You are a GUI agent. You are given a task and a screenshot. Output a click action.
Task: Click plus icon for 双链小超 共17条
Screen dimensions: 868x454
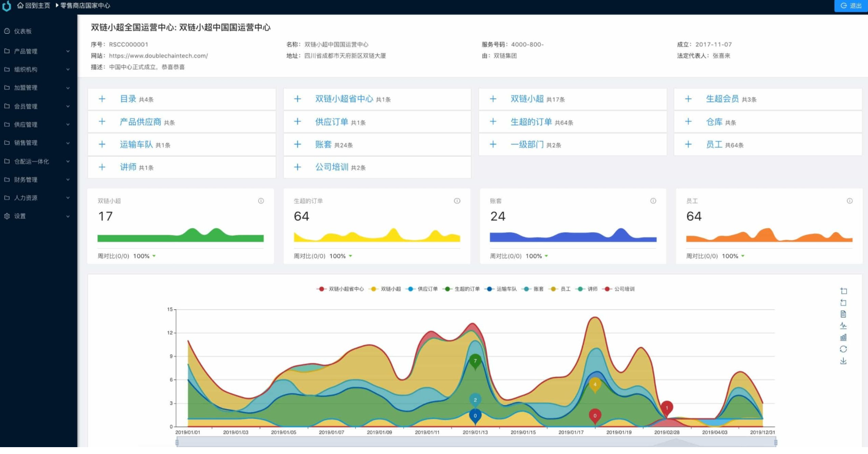[x=493, y=99]
